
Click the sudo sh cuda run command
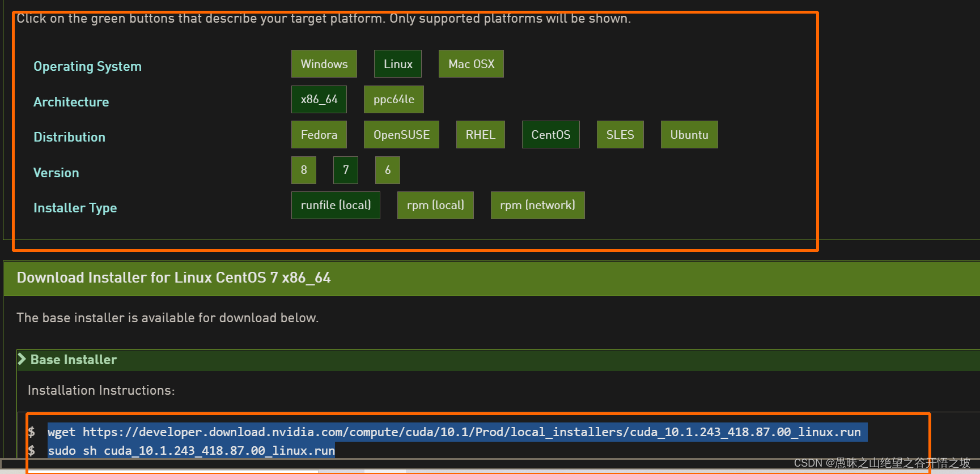(x=192, y=451)
